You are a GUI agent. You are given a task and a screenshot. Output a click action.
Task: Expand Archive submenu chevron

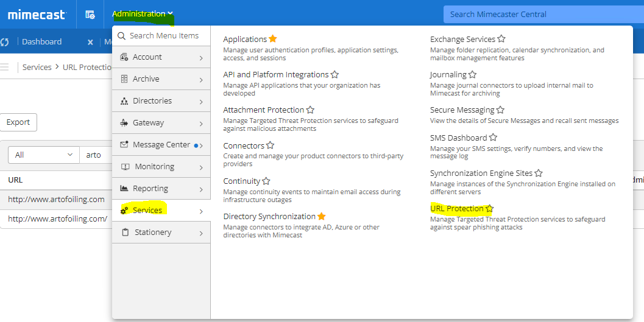[201, 80]
